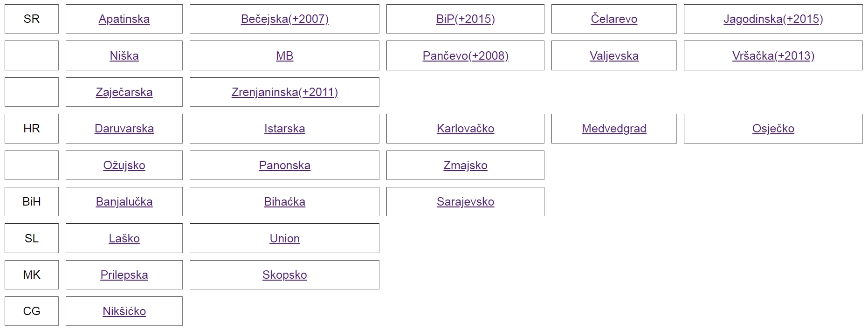Image resolution: width=868 pixels, height=330 pixels.
Task: Open the Skopsko link
Action: [284, 275]
